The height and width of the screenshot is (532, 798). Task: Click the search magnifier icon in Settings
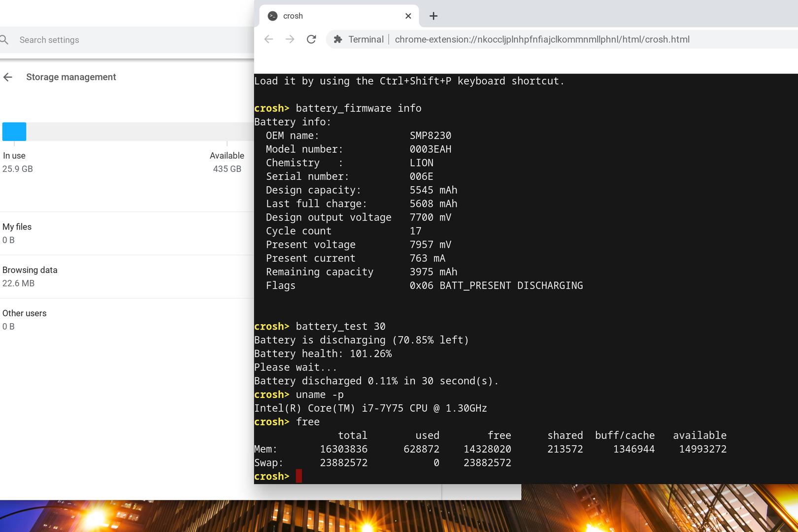(4, 40)
